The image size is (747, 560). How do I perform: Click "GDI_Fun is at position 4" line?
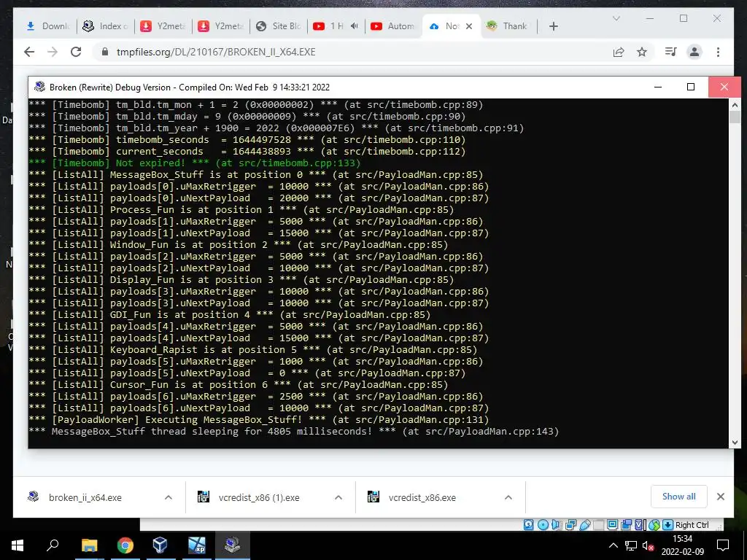click(x=229, y=315)
